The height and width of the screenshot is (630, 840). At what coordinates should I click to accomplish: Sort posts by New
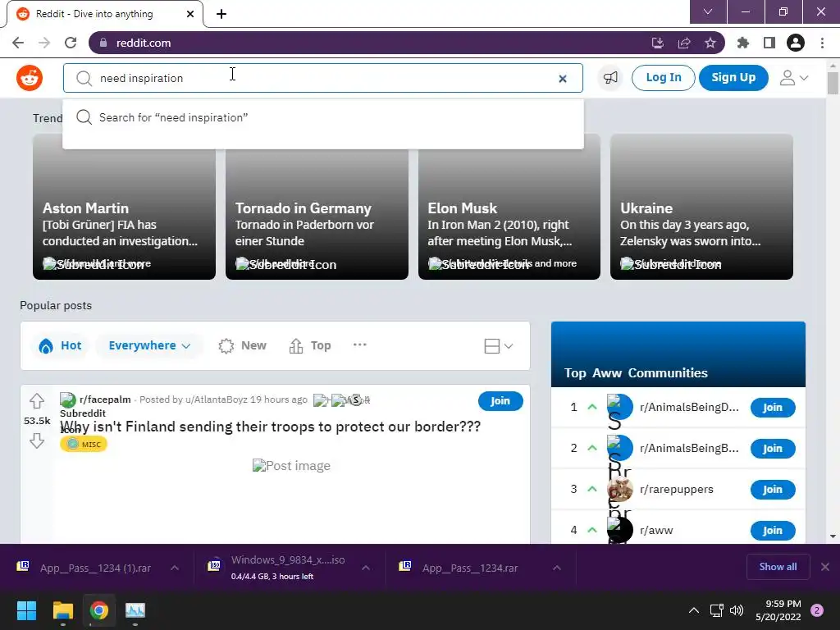tap(243, 345)
